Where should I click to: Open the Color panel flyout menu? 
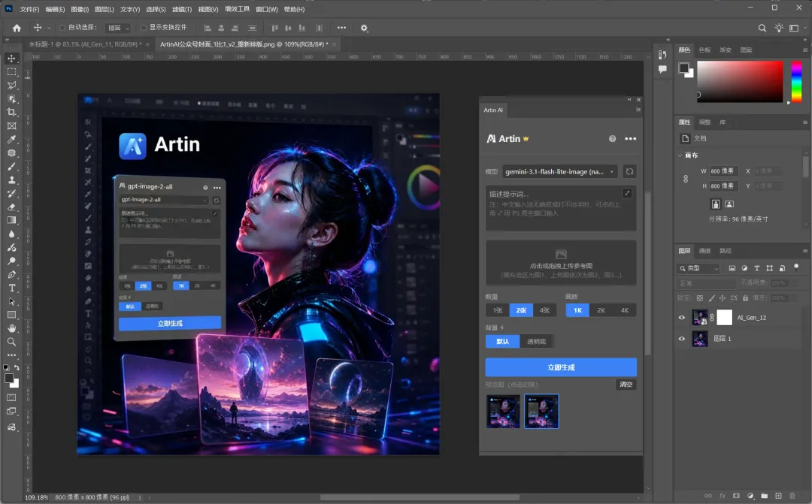[x=804, y=50]
